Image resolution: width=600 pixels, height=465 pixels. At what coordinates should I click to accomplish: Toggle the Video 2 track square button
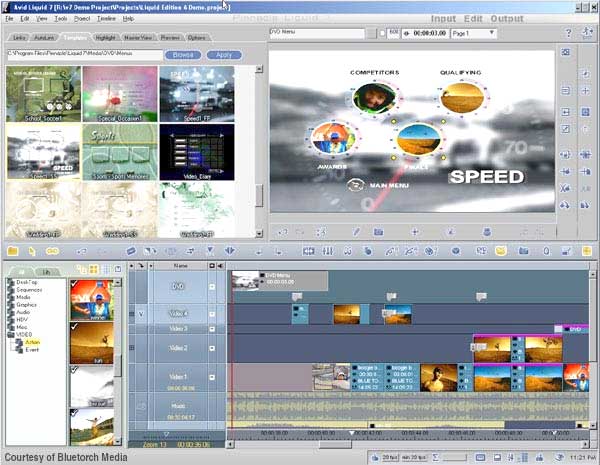tap(212, 348)
